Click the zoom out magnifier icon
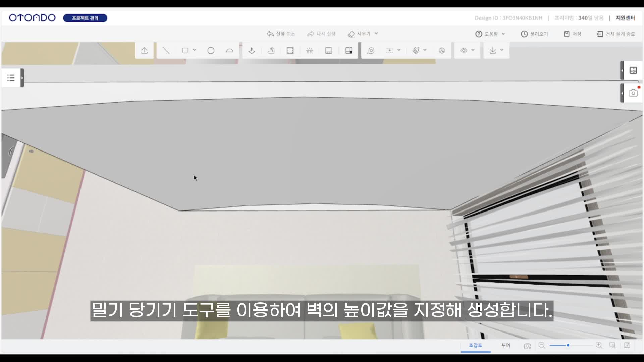Screen dimensions: 644x362 (542, 345)
